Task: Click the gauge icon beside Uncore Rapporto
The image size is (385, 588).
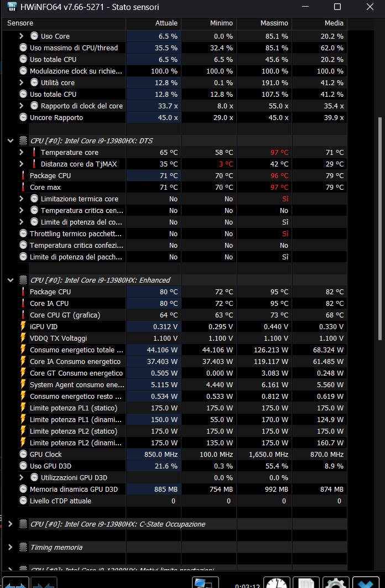Action: 23,118
